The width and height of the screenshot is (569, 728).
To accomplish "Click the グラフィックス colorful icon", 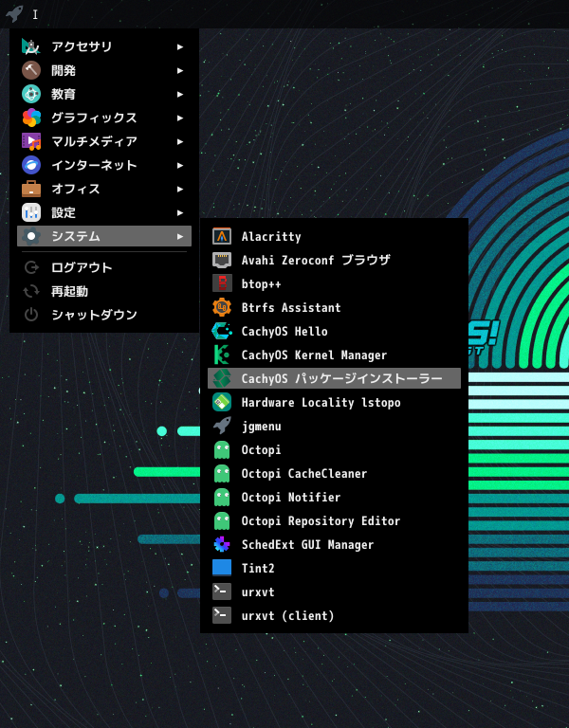I will (31, 118).
